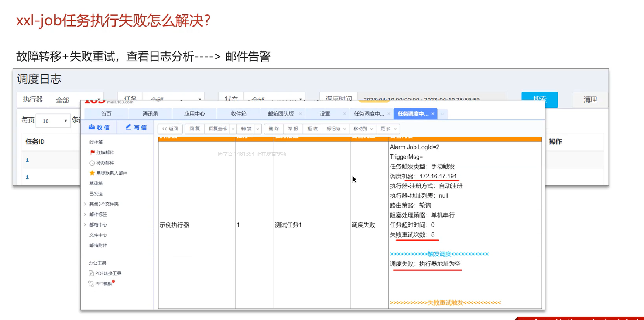Open the 星标联系人邮件 folder
644x320 pixels.
[x=112, y=173]
